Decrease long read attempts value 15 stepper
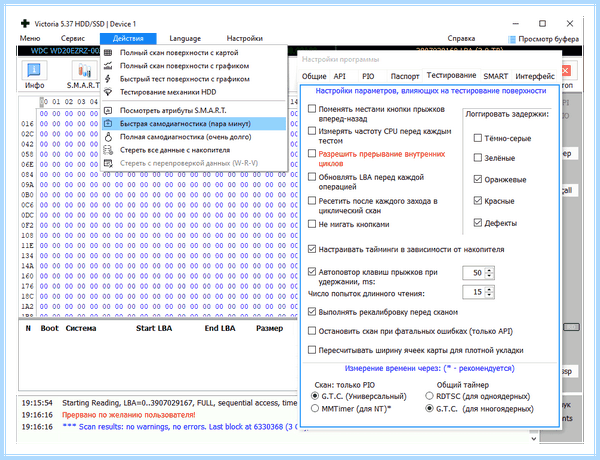600x460 pixels. pyautogui.click(x=489, y=295)
